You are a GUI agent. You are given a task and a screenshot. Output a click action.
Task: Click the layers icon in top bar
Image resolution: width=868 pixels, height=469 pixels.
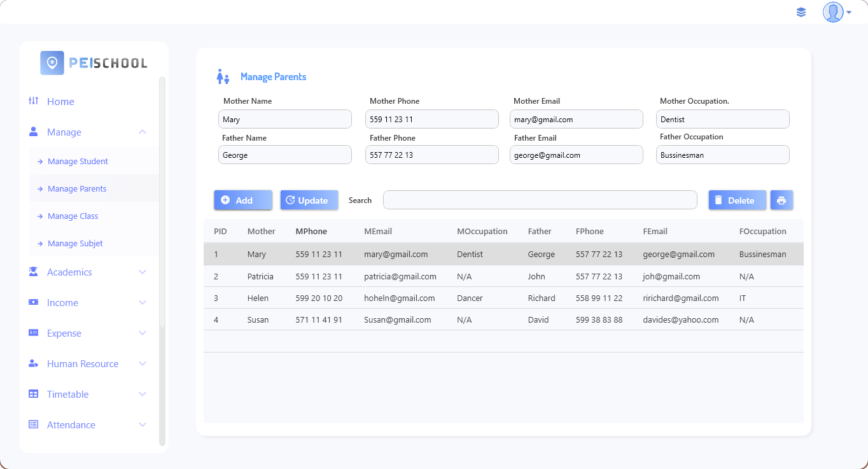pyautogui.click(x=801, y=12)
